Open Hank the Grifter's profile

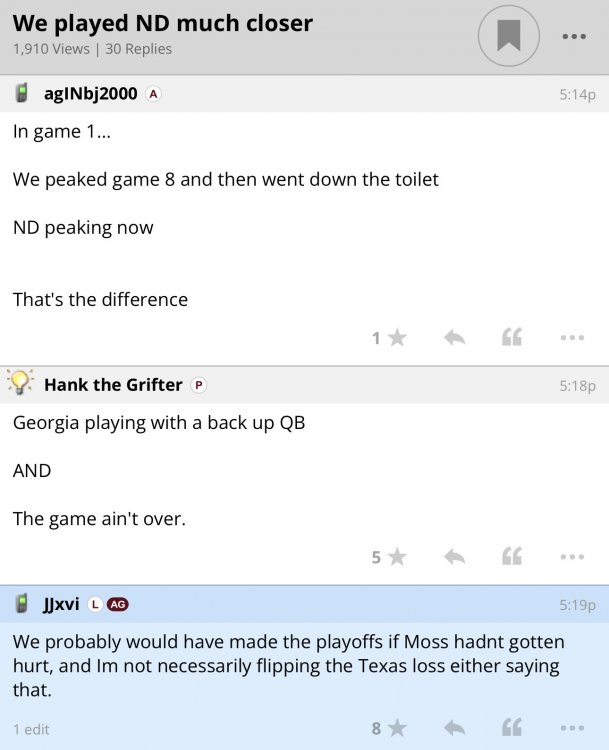113,384
